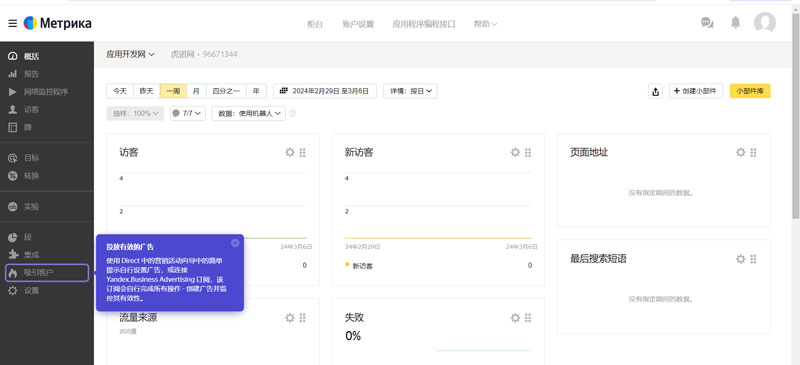Open the user avatar profile menu
Screen dimensions: 800x365
[x=765, y=22]
